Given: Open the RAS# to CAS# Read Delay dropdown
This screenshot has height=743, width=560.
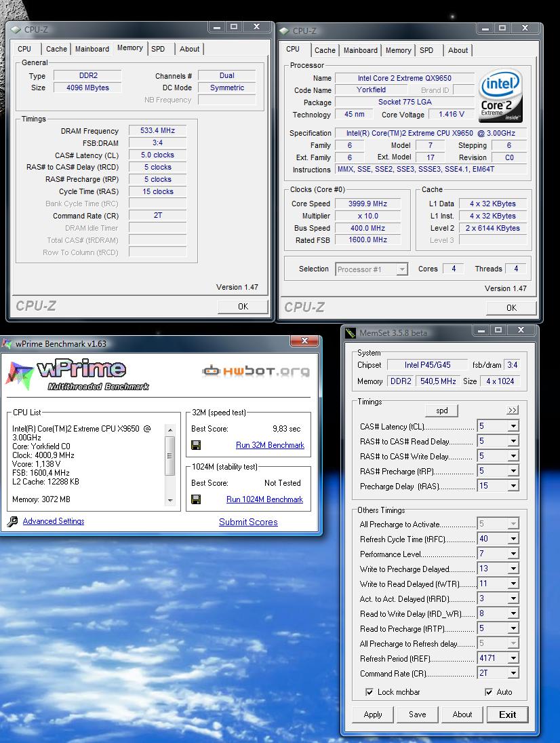Looking at the screenshot, I should coord(513,440).
